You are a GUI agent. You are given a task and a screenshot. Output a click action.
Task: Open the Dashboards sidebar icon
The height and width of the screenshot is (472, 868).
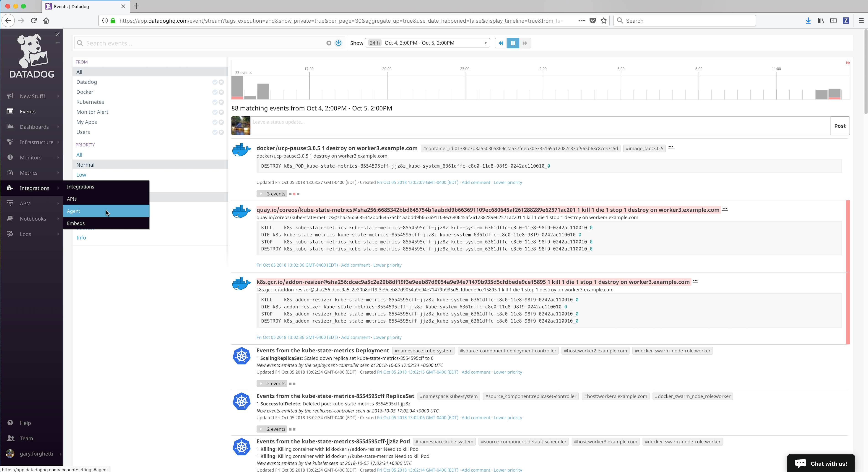(10, 127)
